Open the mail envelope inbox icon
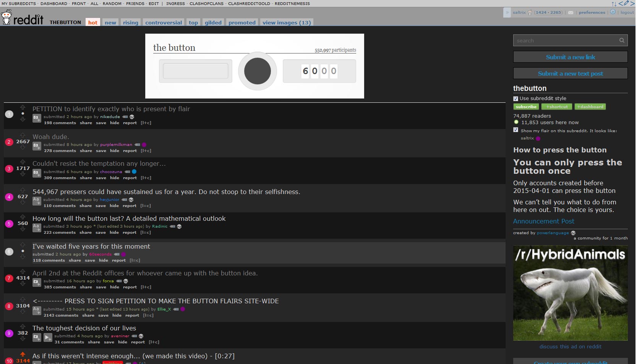Viewport: 642px width, 364px height. point(571,13)
